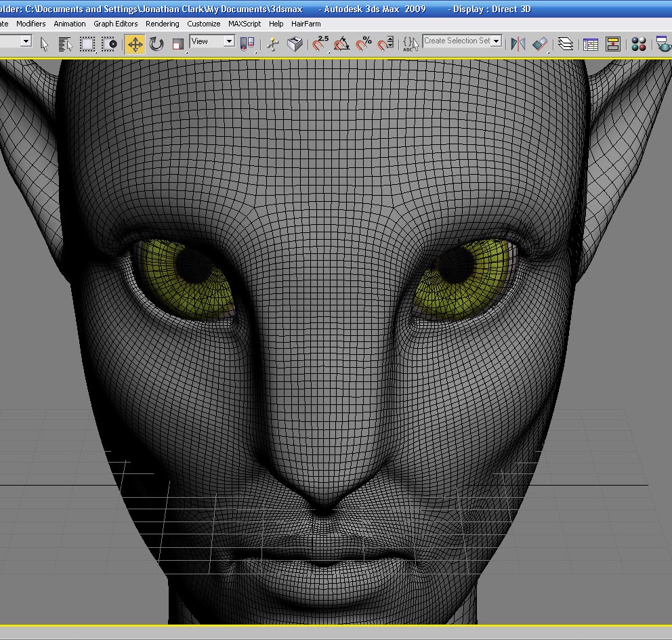Choose the Rectangular Selection Region tool
Viewport: 672px width, 640px height.
tap(87, 44)
